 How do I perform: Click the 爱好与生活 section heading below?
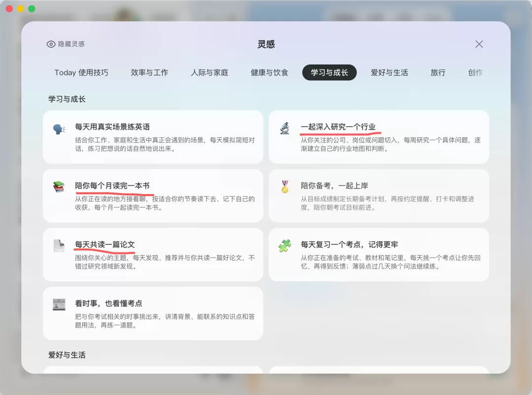(67, 355)
